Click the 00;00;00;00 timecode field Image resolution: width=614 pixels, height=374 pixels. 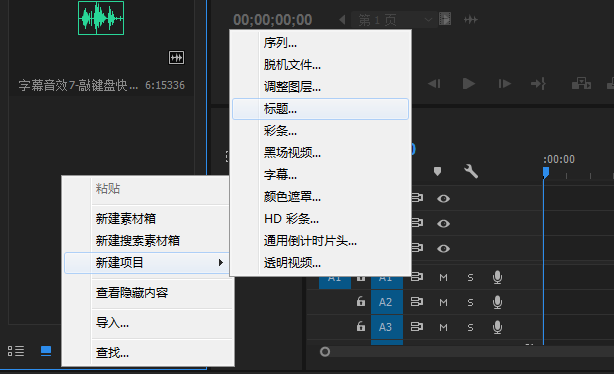[x=273, y=20]
